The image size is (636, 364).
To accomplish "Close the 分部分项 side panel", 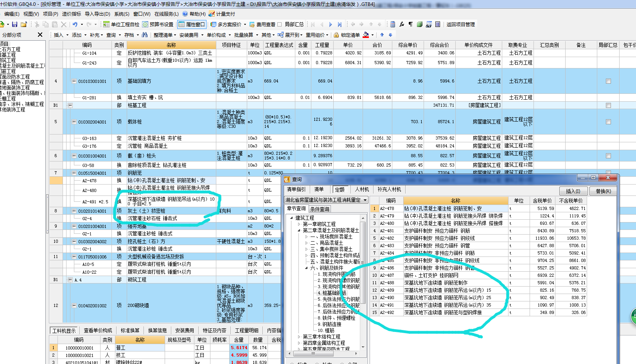I will pyautogui.click(x=40, y=35).
